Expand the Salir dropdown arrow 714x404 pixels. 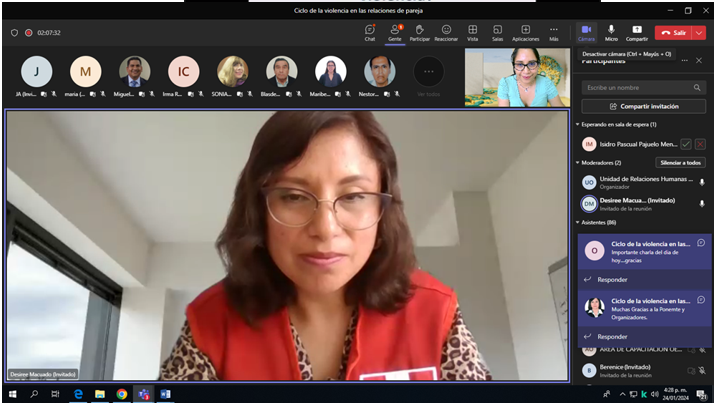(x=699, y=33)
